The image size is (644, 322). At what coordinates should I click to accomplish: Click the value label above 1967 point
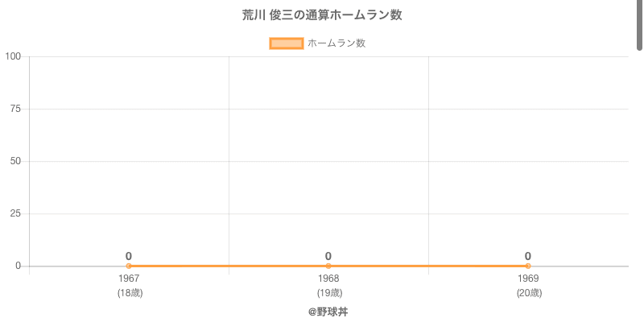129,256
